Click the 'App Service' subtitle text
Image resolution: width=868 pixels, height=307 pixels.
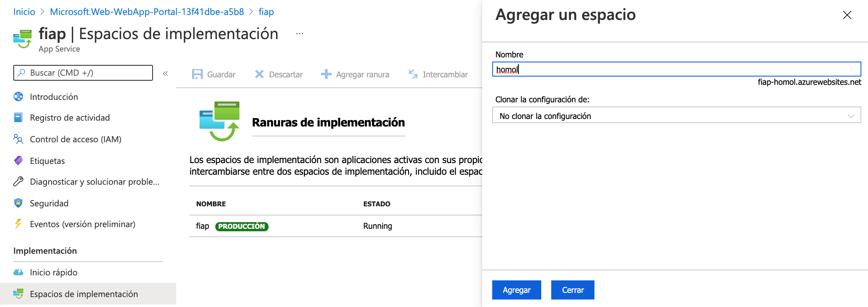click(59, 49)
